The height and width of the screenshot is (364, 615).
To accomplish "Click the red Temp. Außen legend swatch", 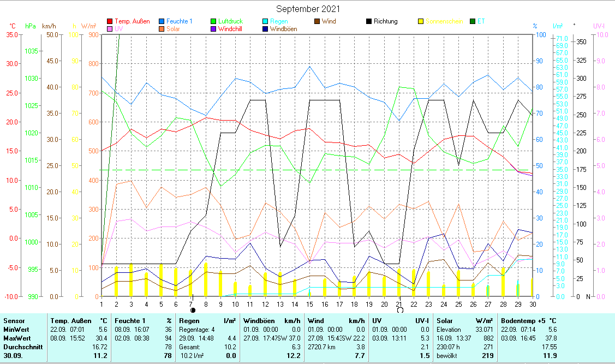I will click(110, 21).
